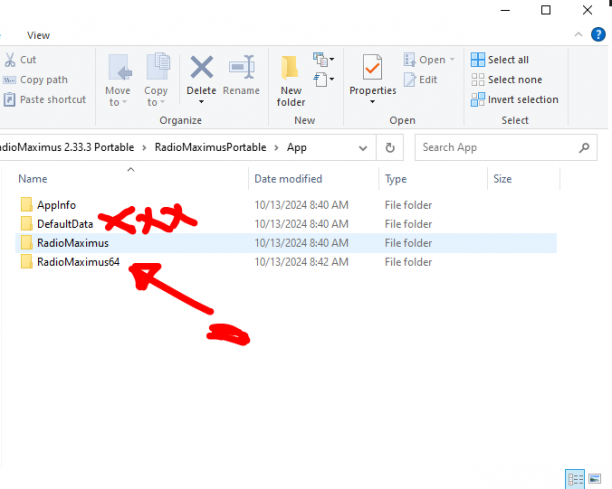Click the Edit button

(x=421, y=80)
